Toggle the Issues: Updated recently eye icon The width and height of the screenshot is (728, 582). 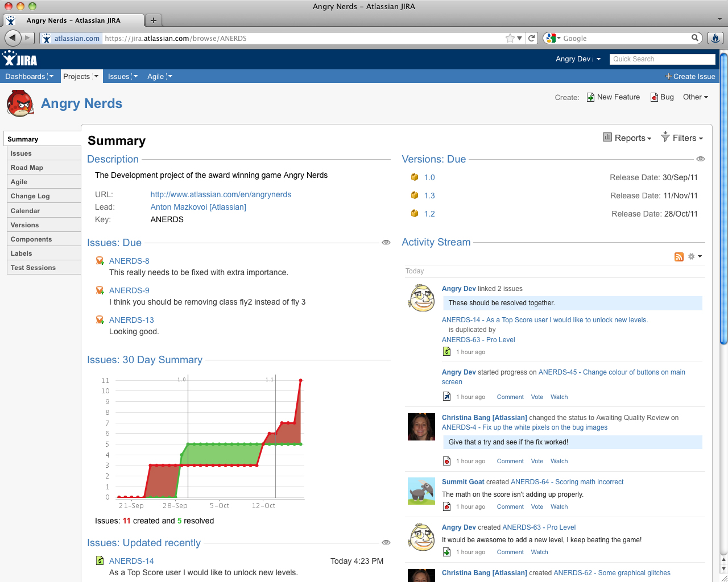pyautogui.click(x=386, y=543)
